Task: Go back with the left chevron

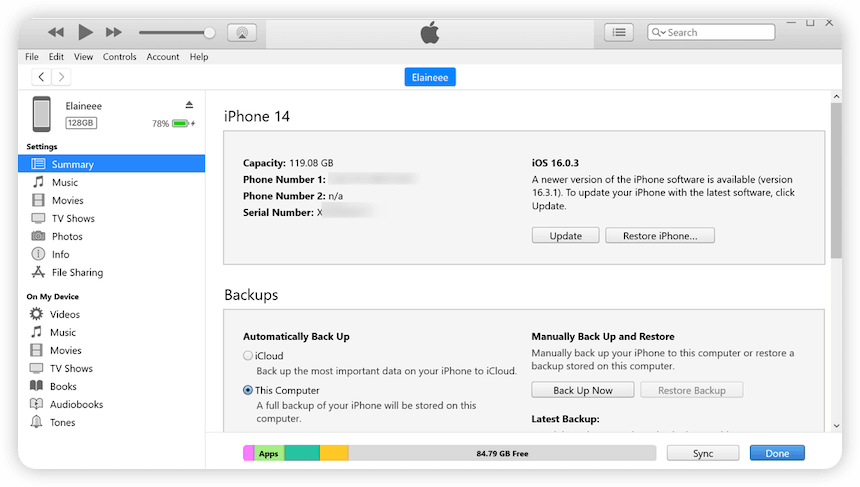Action: 41,77
